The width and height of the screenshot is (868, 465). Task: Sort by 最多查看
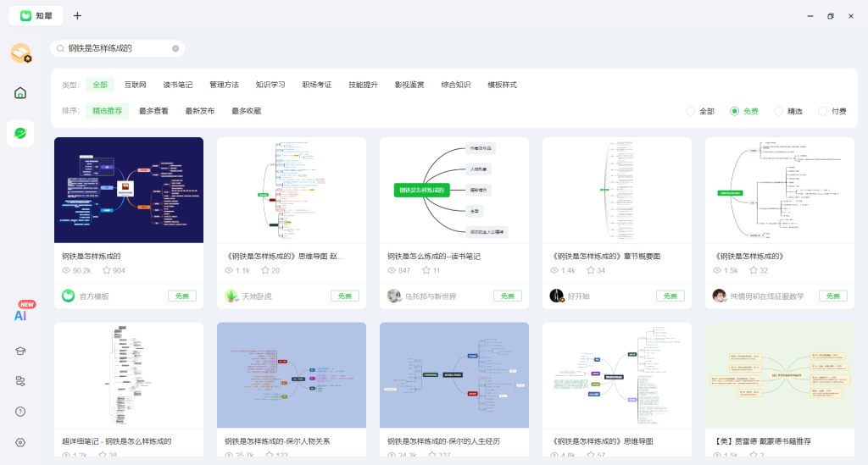click(x=153, y=111)
